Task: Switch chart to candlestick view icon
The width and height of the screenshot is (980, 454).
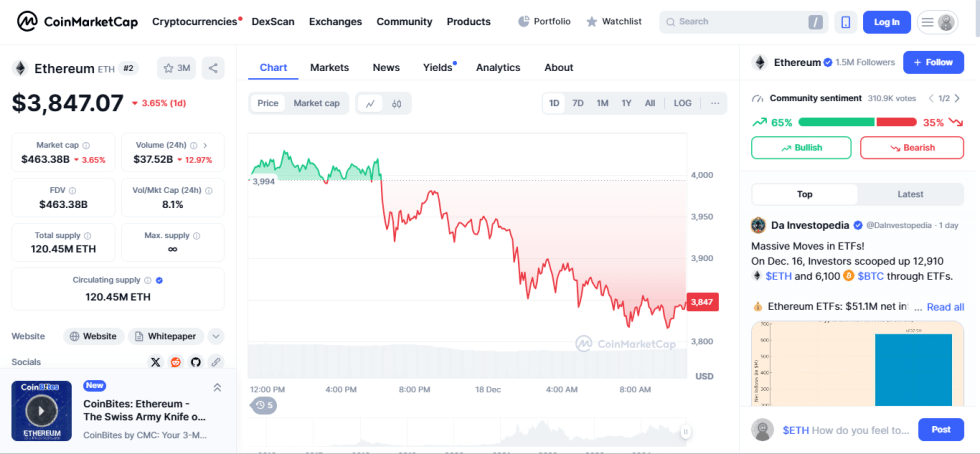Action: click(x=397, y=103)
